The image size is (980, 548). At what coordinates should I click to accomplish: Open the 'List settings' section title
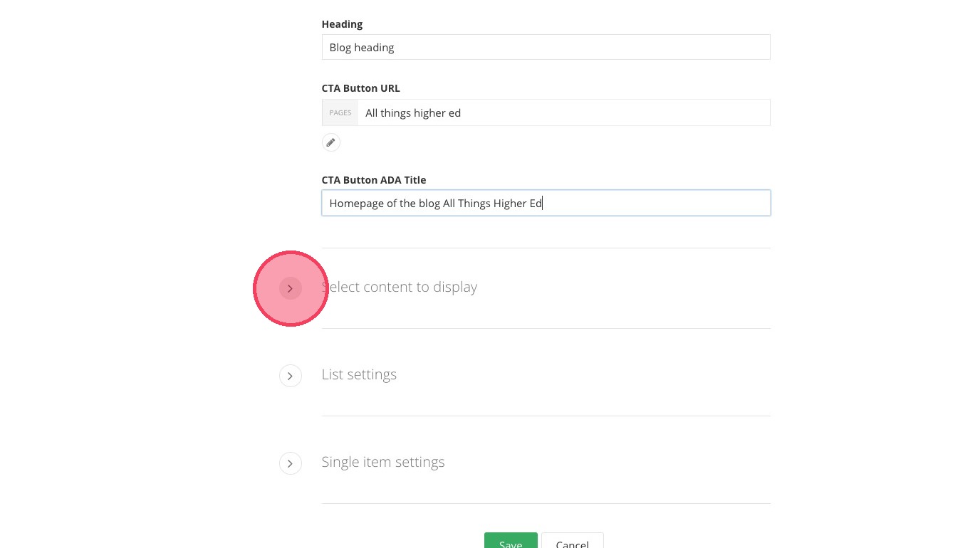tap(359, 374)
